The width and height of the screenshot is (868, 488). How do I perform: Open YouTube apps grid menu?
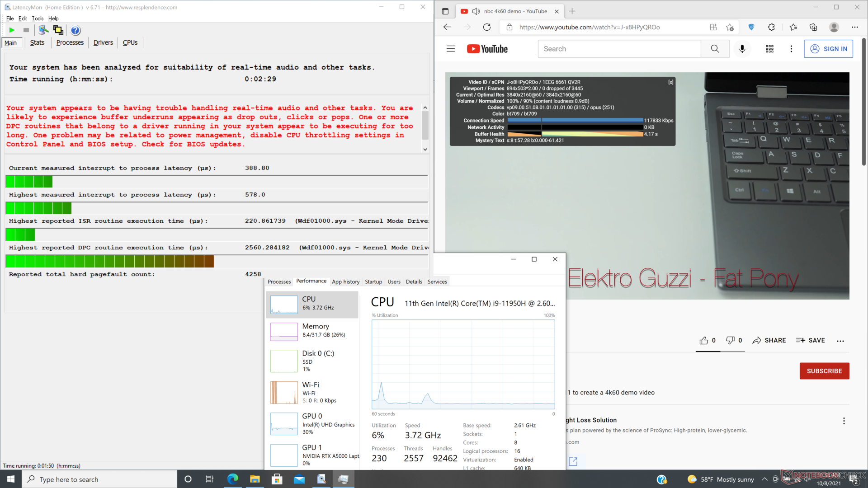[x=769, y=49]
